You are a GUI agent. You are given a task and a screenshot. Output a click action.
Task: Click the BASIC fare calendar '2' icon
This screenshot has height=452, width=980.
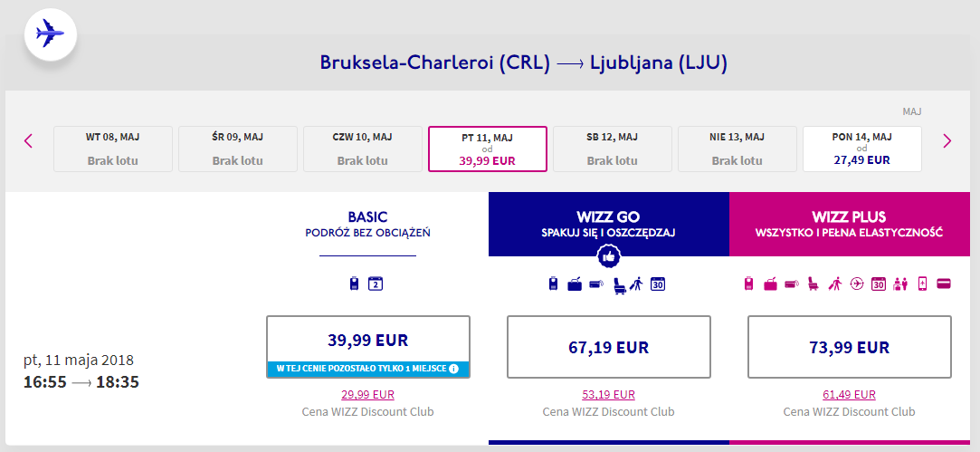[x=376, y=284]
